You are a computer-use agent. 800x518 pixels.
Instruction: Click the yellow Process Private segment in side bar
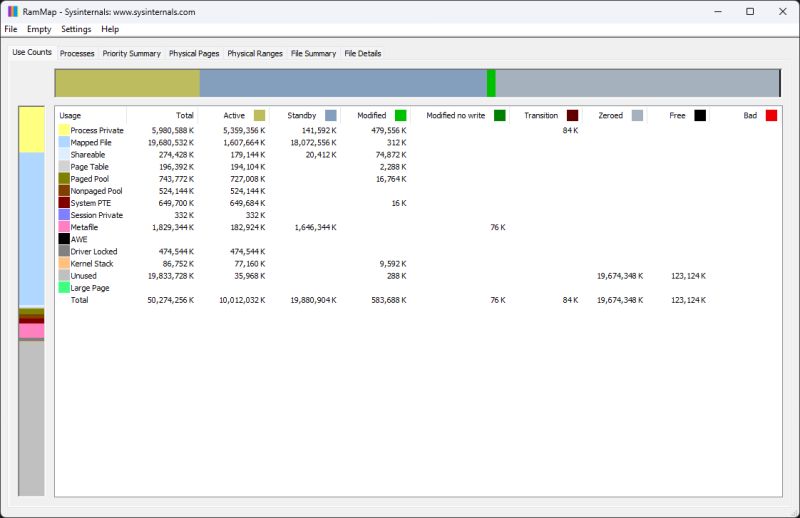pyautogui.click(x=32, y=130)
